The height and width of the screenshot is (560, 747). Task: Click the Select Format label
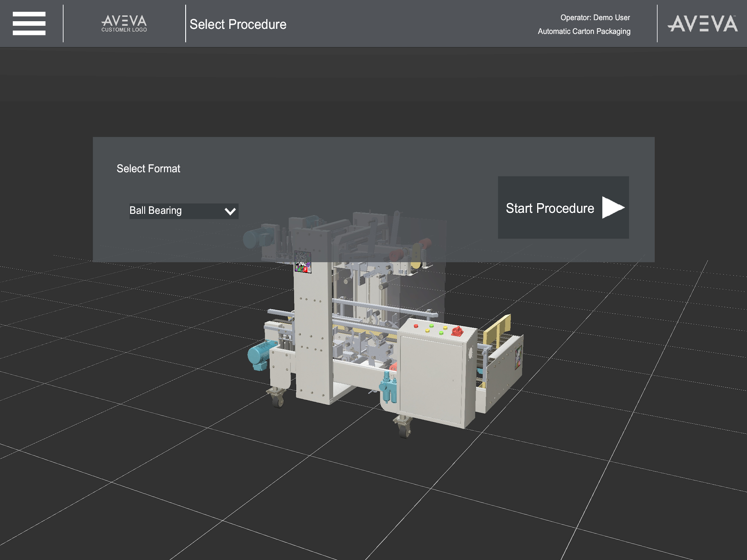148,168
